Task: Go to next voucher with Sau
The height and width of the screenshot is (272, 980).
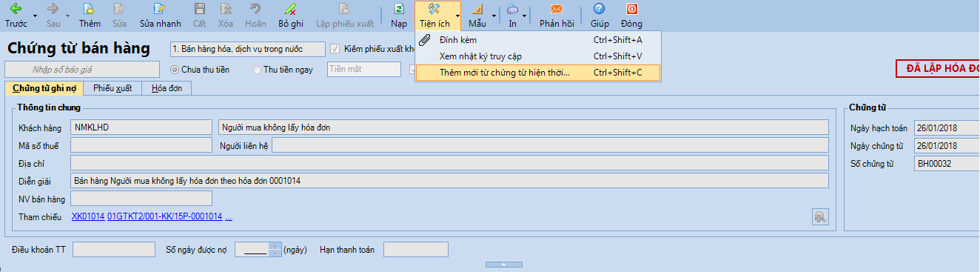Action: tap(53, 10)
